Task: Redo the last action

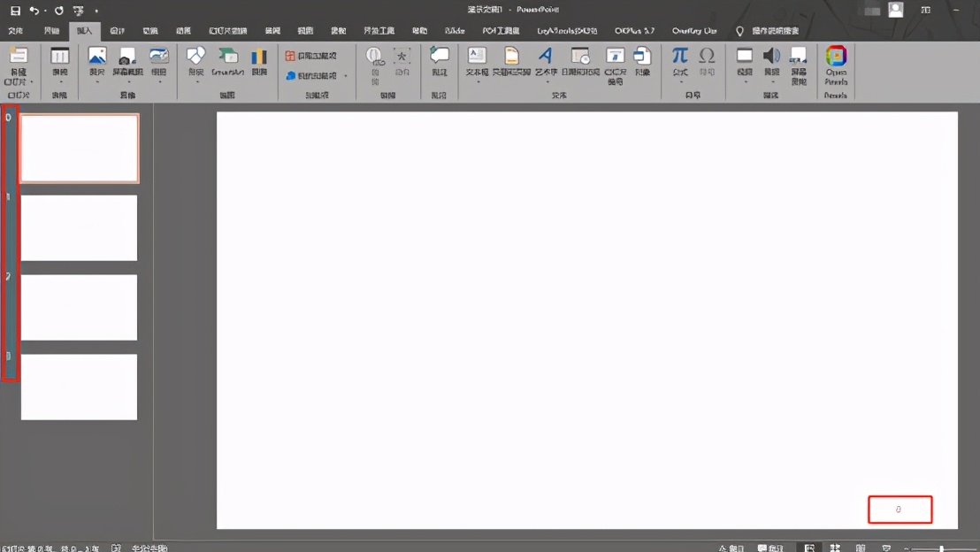Action: 58,11
